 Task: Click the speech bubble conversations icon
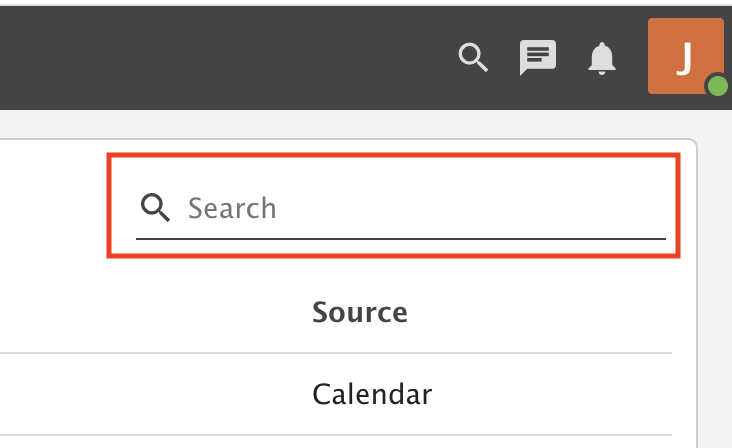click(538, 57)
